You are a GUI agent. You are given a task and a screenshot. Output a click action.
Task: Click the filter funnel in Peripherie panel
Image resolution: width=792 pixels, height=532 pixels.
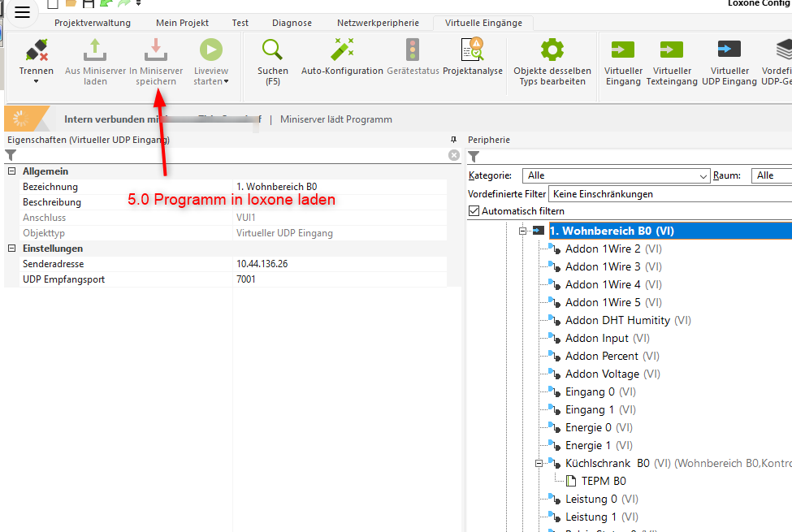click(474, 157)
